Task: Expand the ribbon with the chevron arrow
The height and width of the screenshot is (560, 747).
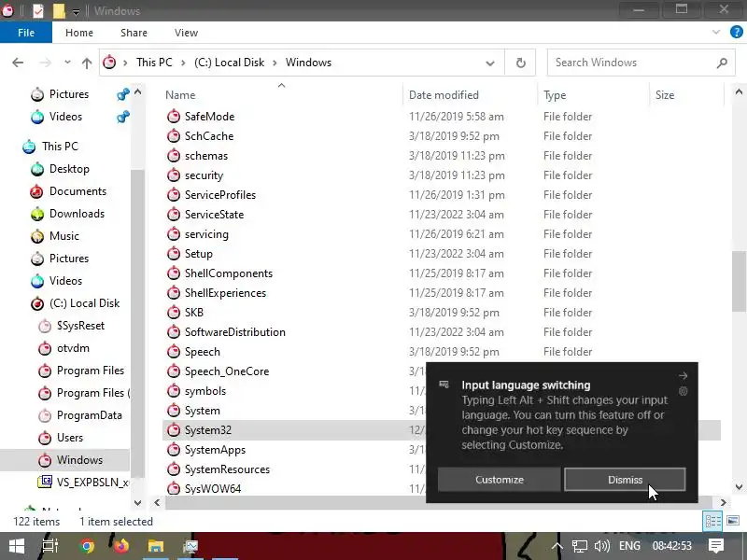Action: (715, 32)
